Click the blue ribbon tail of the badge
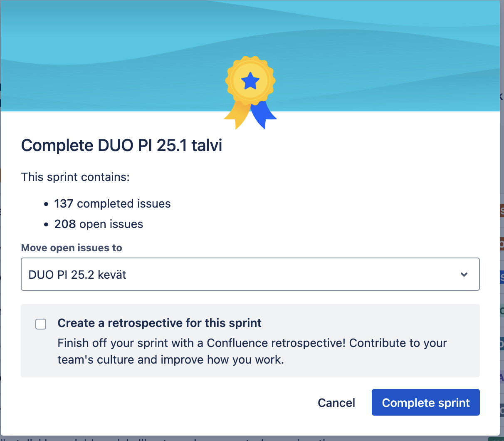Screen dimensions: 504x441 264,114
